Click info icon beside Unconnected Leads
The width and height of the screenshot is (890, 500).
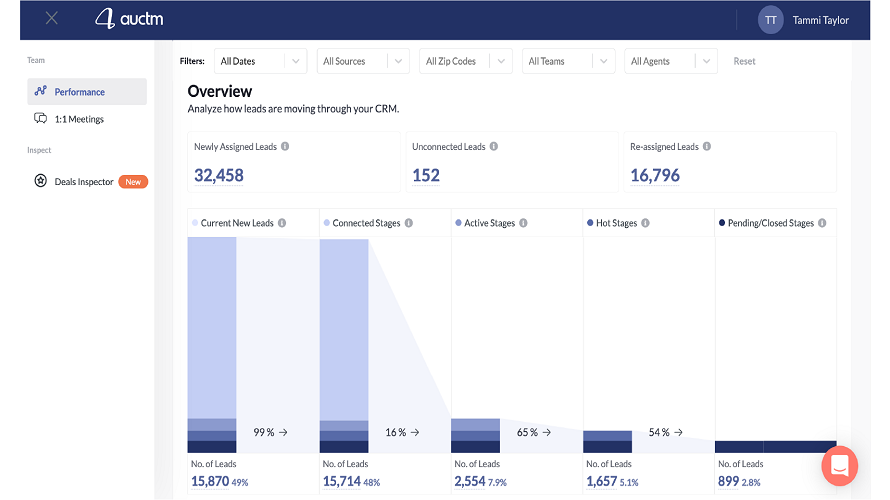pos(494,147)
